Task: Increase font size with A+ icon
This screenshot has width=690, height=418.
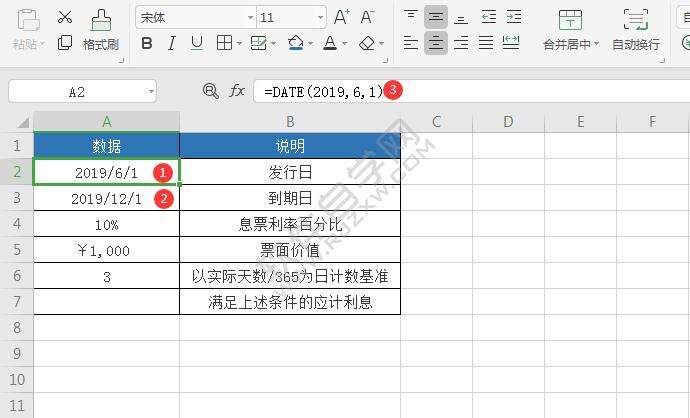Action: coord(341,17)
